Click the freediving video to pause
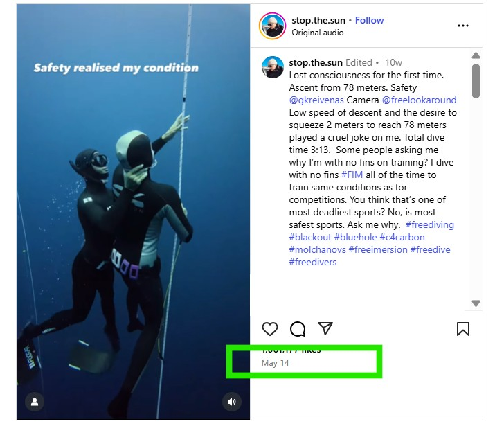This screenshot has width=504, height=426. point(133,208)
